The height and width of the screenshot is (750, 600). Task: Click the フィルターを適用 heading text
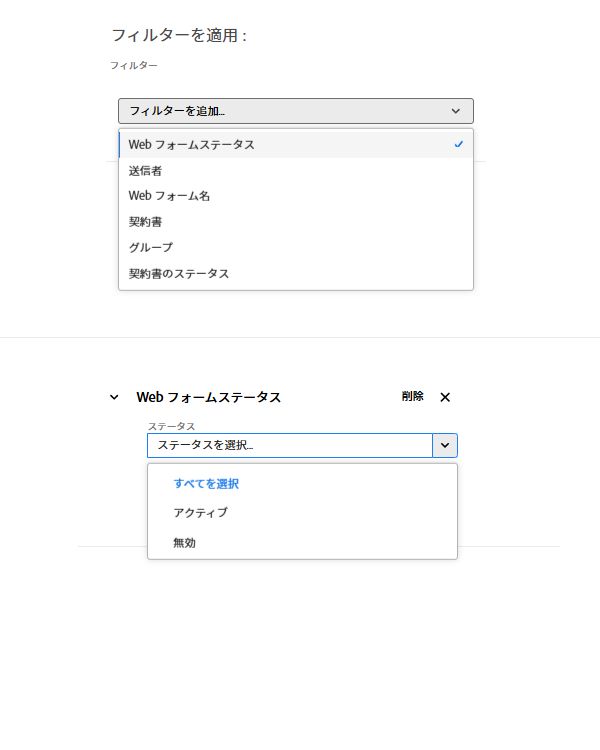click(179, 35)
